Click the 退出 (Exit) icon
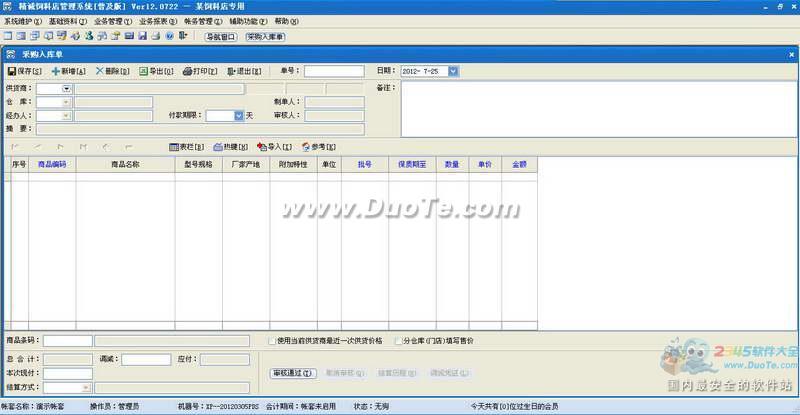Screen dimensions: 800x415 coord(232,71)
